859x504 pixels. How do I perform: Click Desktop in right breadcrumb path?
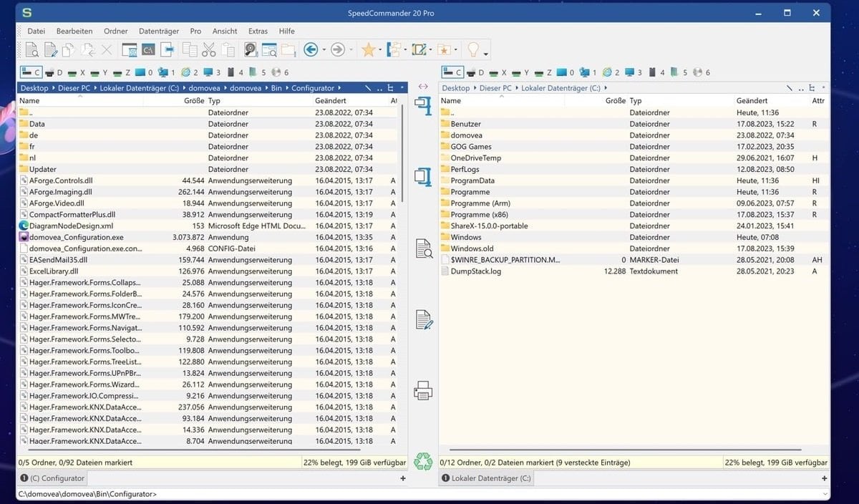(456, 88)
